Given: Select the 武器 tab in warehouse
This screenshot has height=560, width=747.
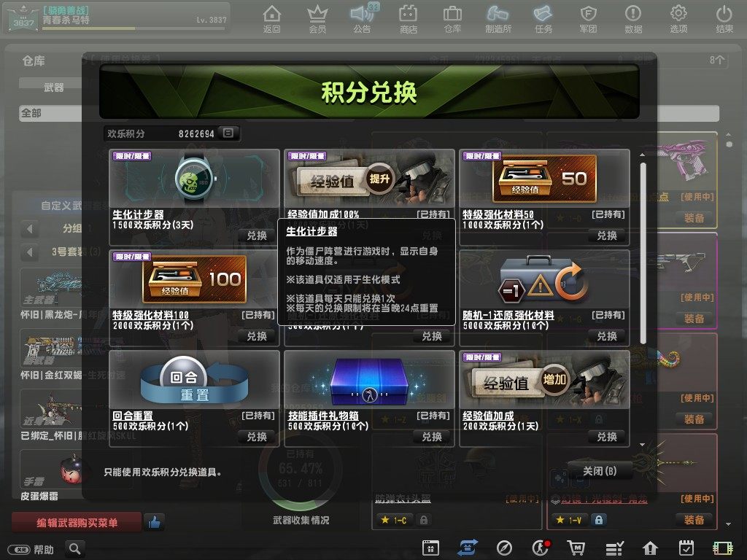Looking at the screenshot, I should click(x=53, y=87).
